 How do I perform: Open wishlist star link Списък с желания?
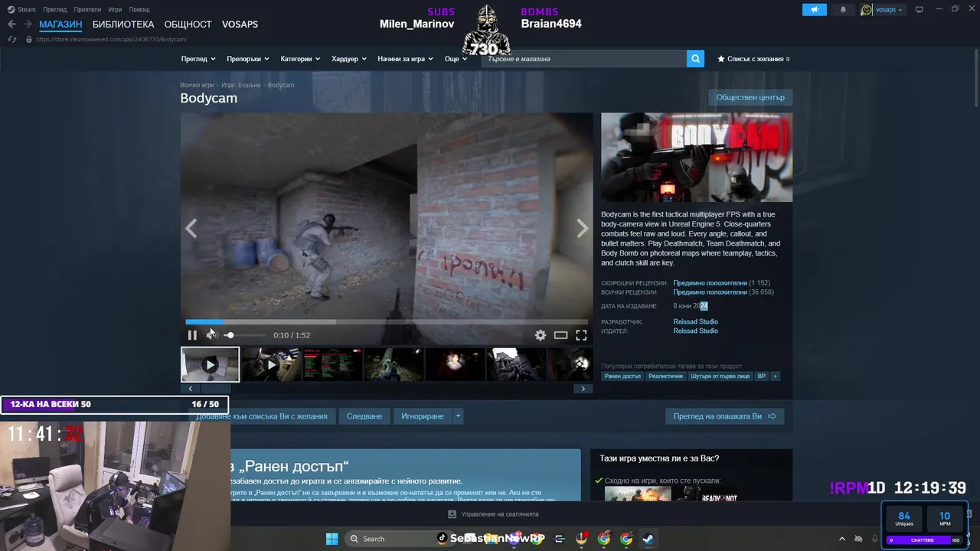tap(753, 59)
